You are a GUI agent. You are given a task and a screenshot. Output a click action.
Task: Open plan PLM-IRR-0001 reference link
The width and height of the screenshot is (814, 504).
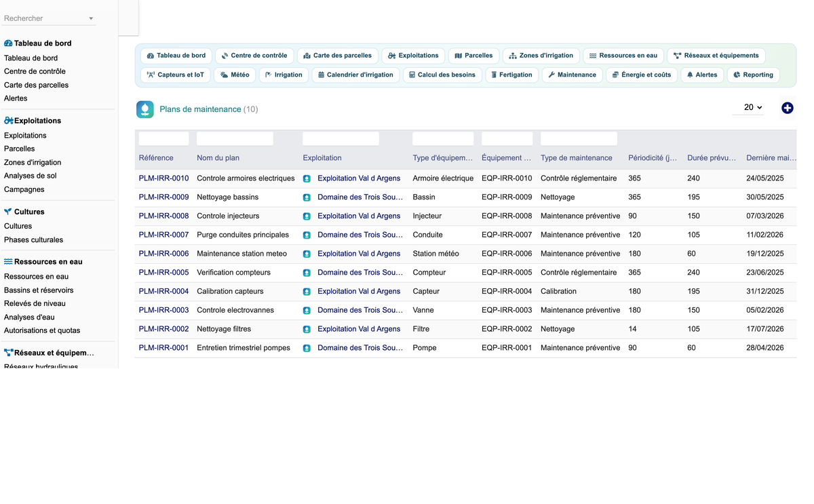[163, 348]
